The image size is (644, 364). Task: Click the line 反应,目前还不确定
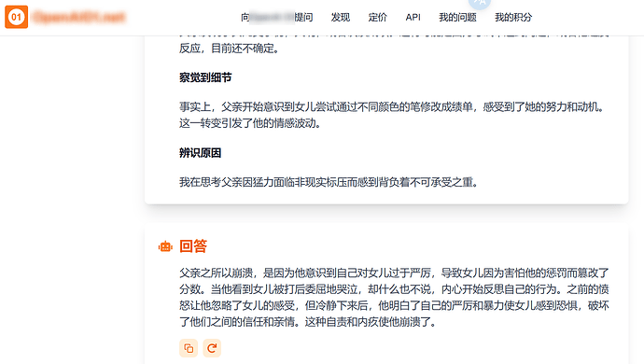pos(230,49)
